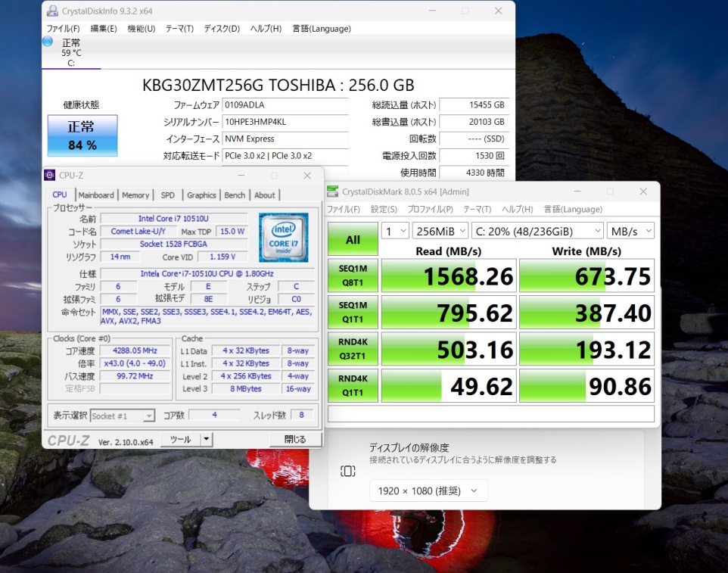Open the 言語(Language) menu in CrystalDiskInfo

(322, 29)
